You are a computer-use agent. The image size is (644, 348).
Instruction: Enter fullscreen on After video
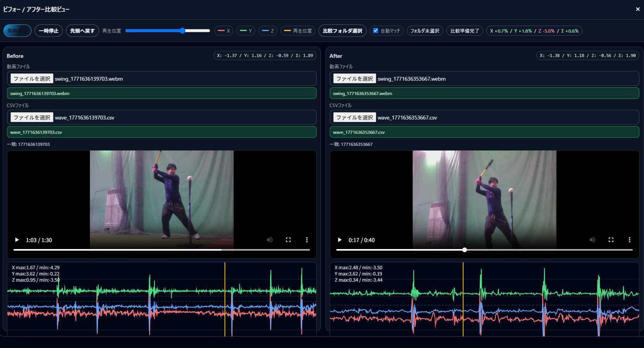[x=611, y=240]
